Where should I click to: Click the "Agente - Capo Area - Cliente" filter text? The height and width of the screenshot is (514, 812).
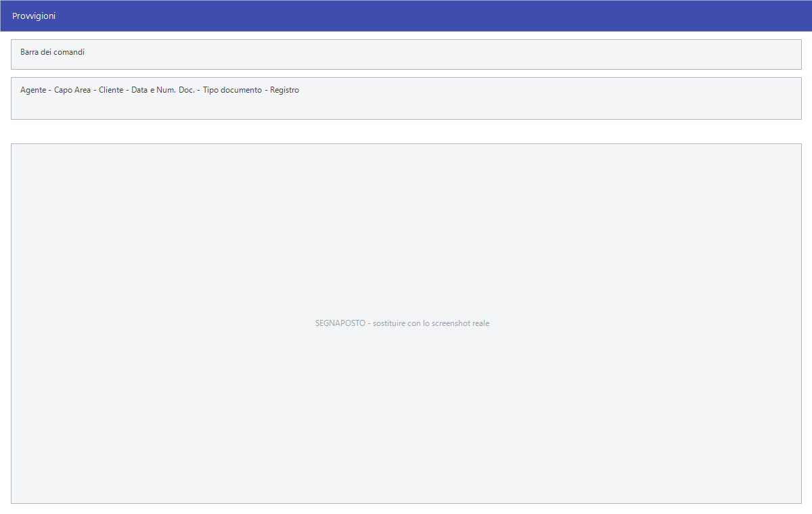click(x=72, y=90)
